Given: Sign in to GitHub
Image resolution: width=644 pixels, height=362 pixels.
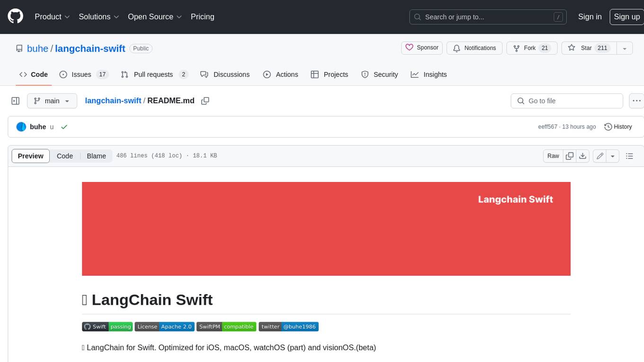Looking at the screenshot, I should [x=590, y=17].
